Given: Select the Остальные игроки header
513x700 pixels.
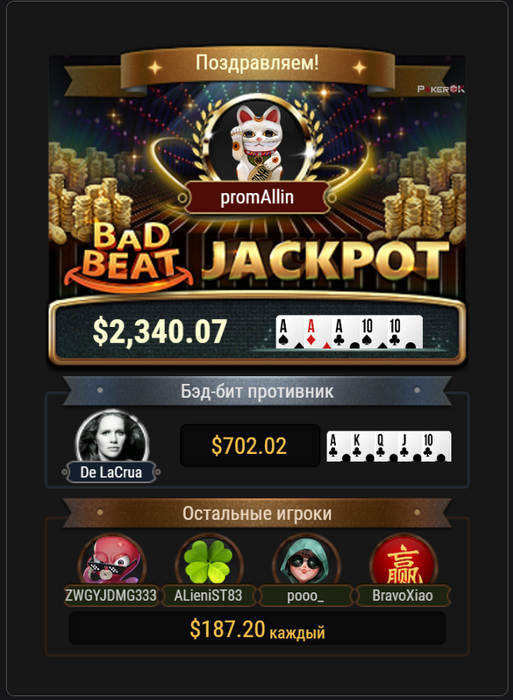Looking at the screenshot, I should 257,513.
